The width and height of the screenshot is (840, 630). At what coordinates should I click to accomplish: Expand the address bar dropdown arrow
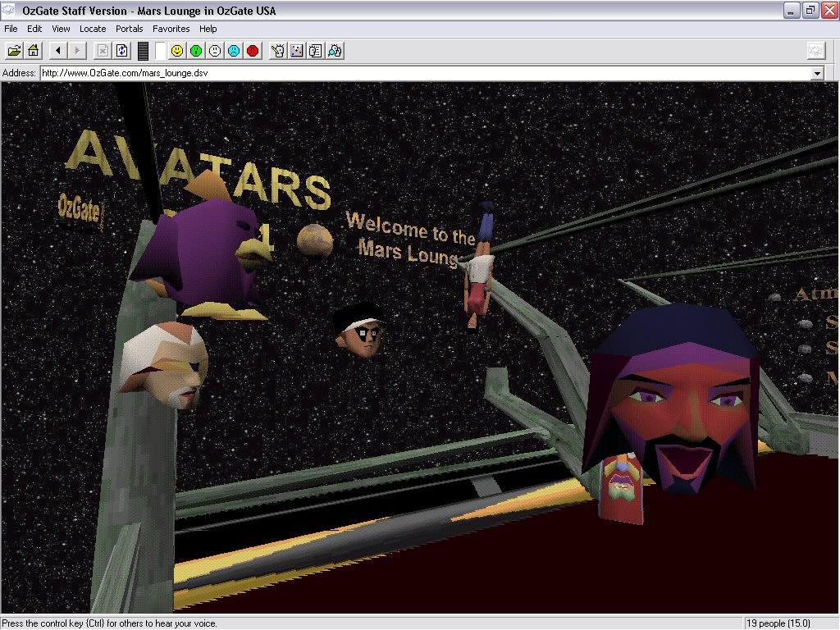point(817,74)
